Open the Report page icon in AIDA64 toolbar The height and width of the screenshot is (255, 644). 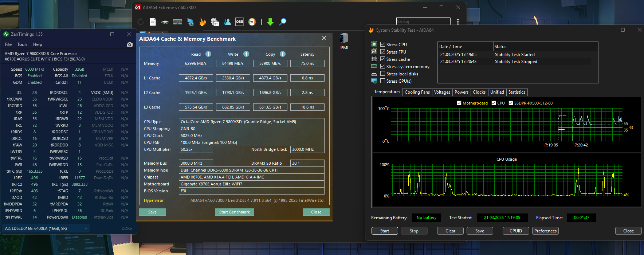(x=153, y=22)
